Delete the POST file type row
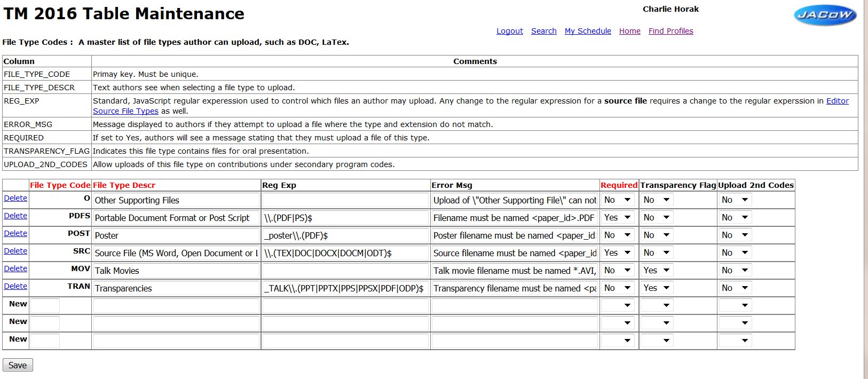The height and width of the screenshot is (379, 868). pyautogui.click(x=15, y=233)
